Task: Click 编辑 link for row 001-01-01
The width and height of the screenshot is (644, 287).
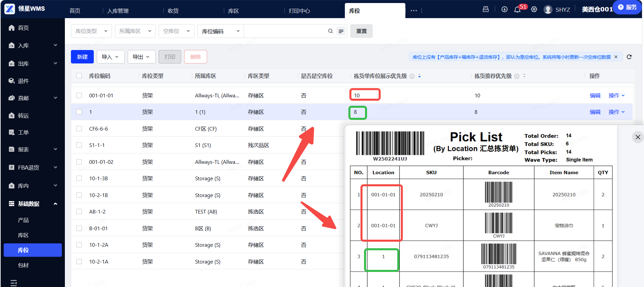Action: click(x=595, y=95)
